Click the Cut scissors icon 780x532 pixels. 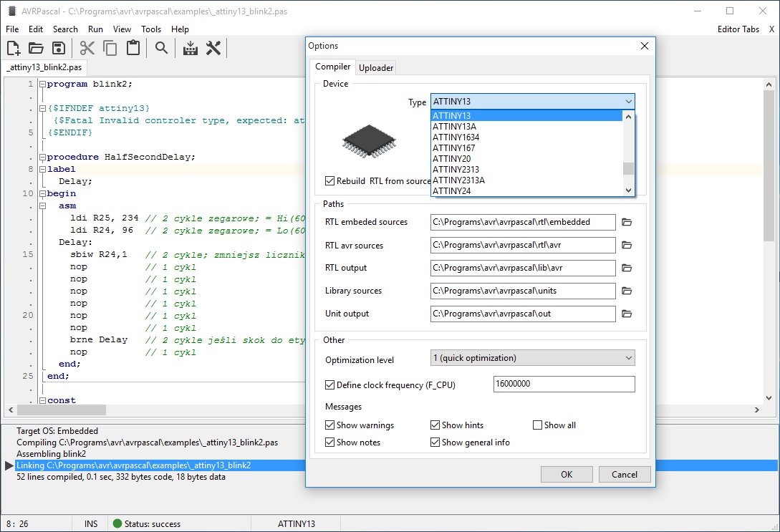point(87,48)
